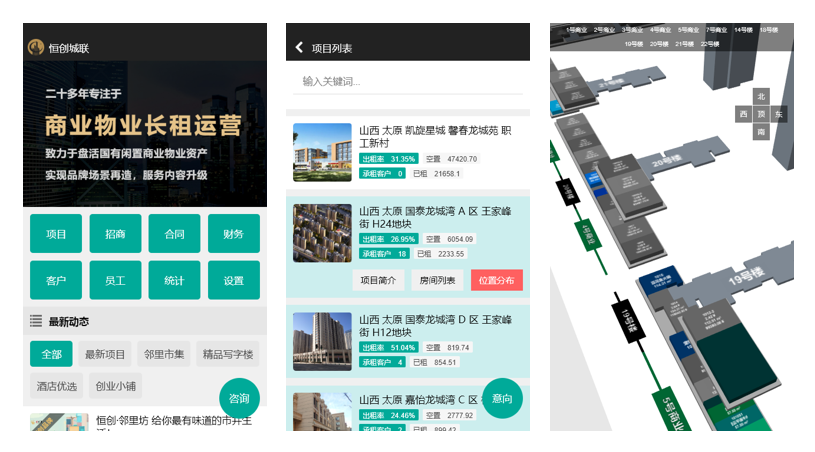Select 19号楼 in the building menu

[633, 44]
